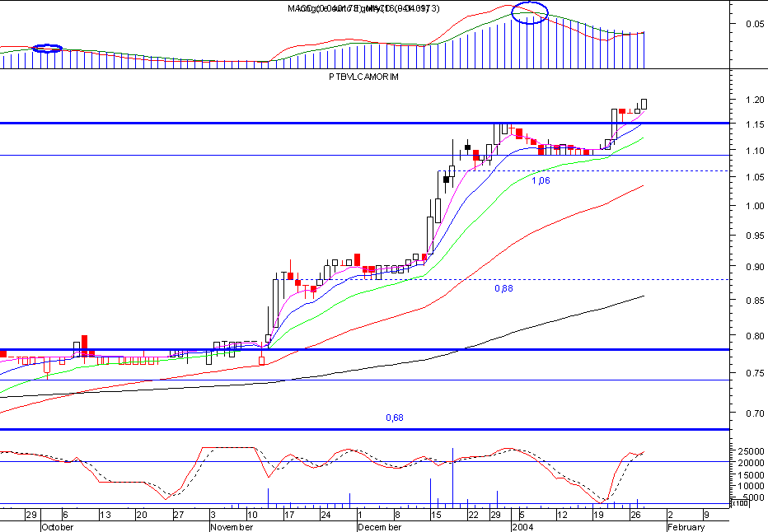Click the November 17 date label
The image size is (768, 532).
(289, 515)
